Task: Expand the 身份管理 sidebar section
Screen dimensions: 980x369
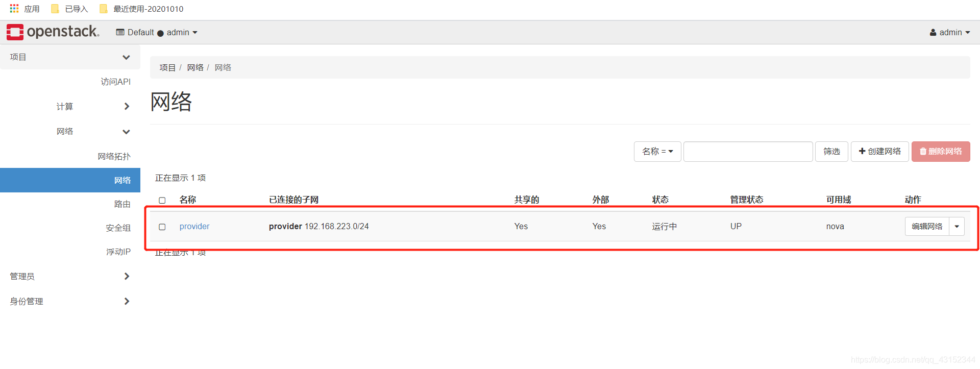Action: (70, 301)
